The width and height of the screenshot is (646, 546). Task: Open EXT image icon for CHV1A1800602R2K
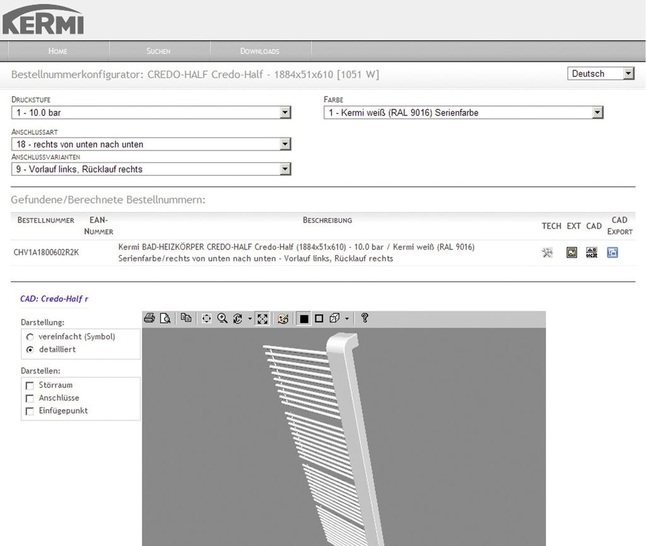[x=571, y=252]
